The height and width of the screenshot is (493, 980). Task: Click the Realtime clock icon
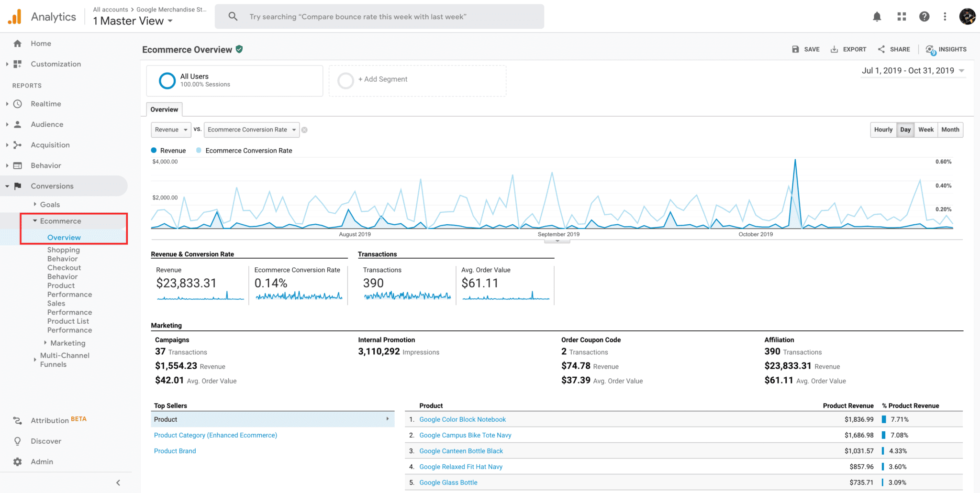18,104
